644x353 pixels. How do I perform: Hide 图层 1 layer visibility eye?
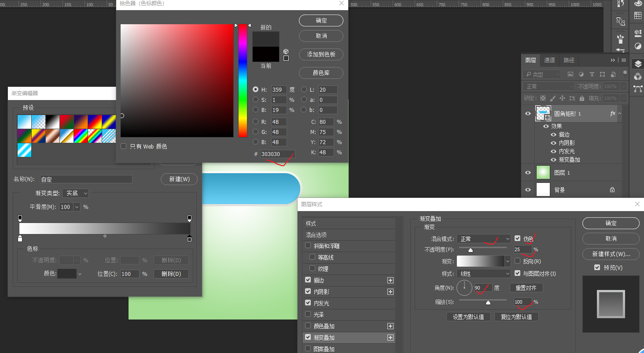tap(528, 173)
